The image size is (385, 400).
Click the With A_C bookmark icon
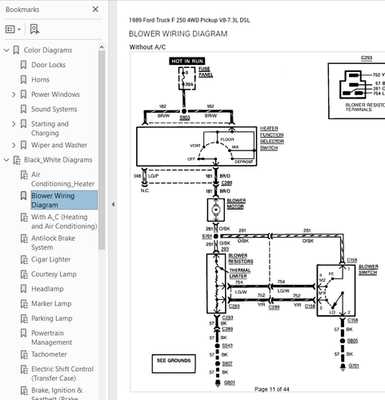click(24, 217)
